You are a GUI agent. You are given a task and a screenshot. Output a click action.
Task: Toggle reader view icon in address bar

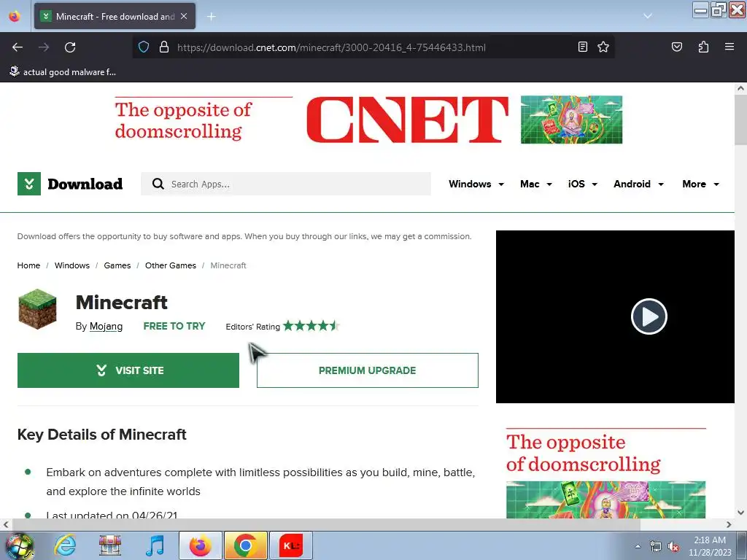coord(582,47)
